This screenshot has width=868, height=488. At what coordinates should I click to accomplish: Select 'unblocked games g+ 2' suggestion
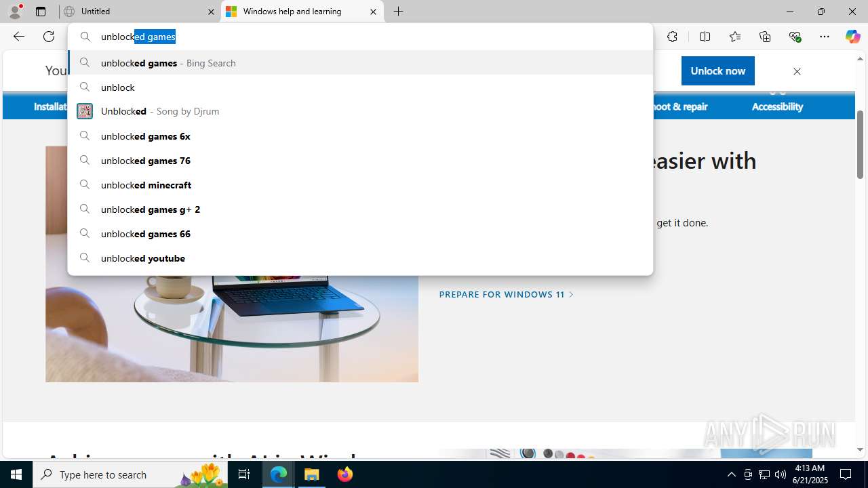point(360,209)
